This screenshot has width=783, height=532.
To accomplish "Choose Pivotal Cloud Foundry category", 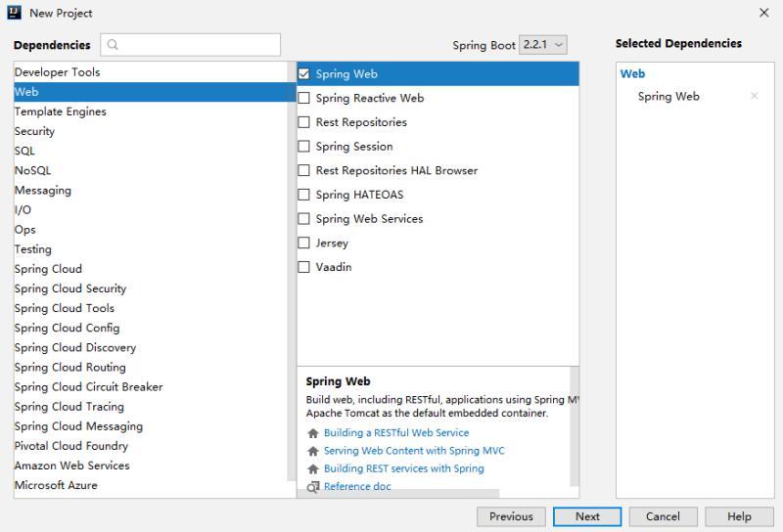I will pos(151,446).
